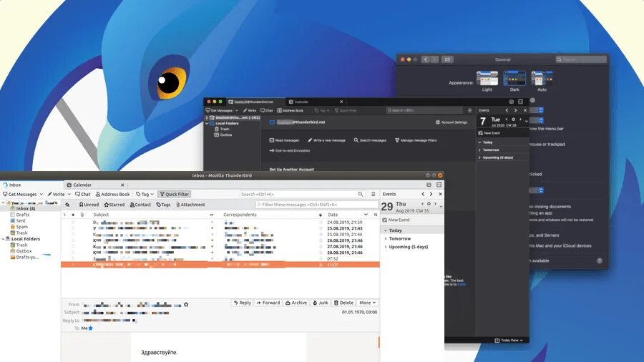Open Chat in the light Thunderbird toolbar
The image size is (644, 362).
(x=82, y=194)
